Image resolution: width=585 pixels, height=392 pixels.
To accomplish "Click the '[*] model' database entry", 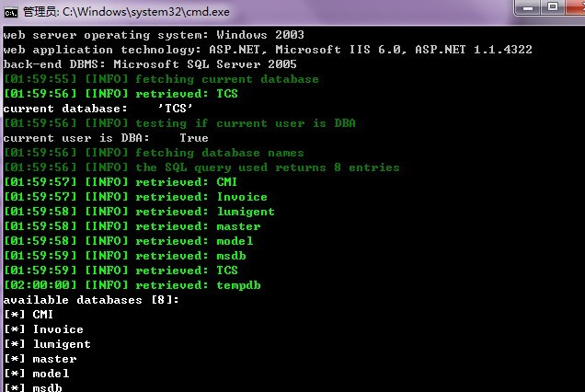I will (x=36, y=374).
